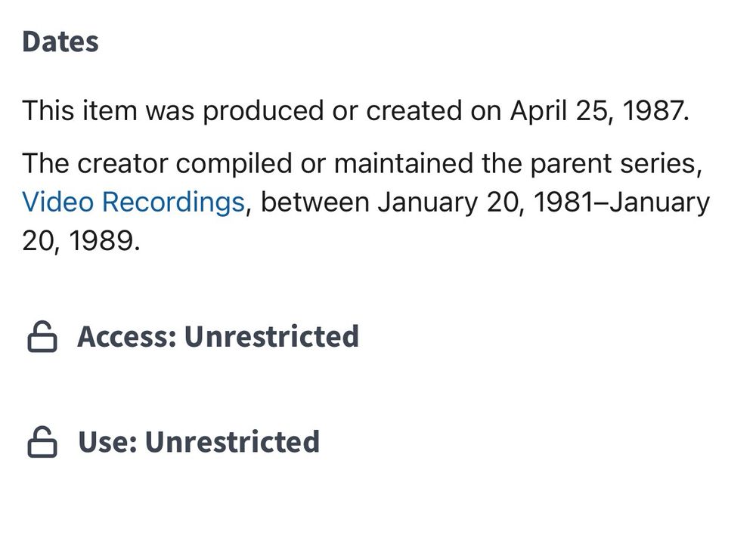The height and width of the screenshot is (547, 756).
Task: Open the Video Recordings series link
Action: [x=134, y=202]
